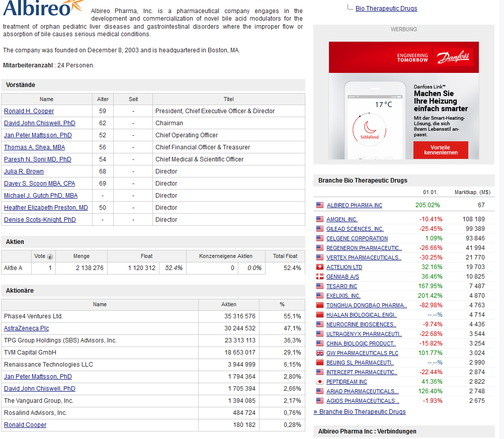Open ACTELION LTD company page
The image size is (504, 439).
click(x=344, y=267)
